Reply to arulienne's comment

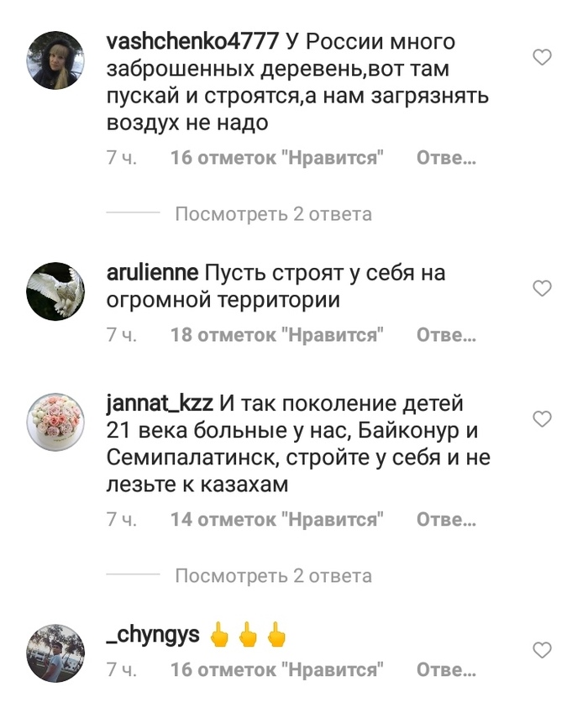click(x=446, y=335)
